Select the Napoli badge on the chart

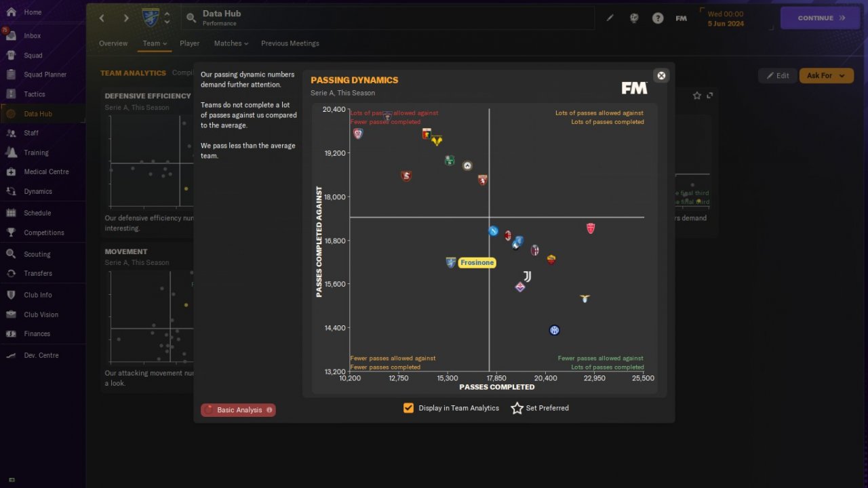click(x=494, y=231)
